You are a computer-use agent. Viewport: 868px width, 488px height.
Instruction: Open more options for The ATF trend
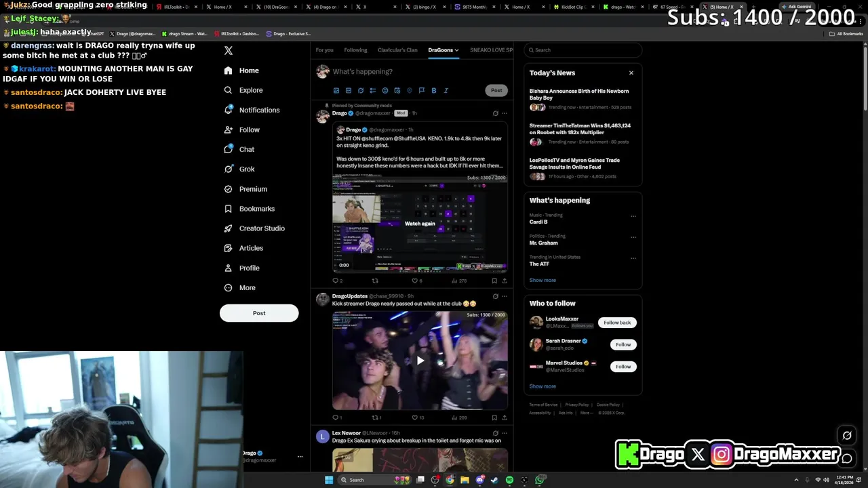pyautogui.click(x=633, y=258)
